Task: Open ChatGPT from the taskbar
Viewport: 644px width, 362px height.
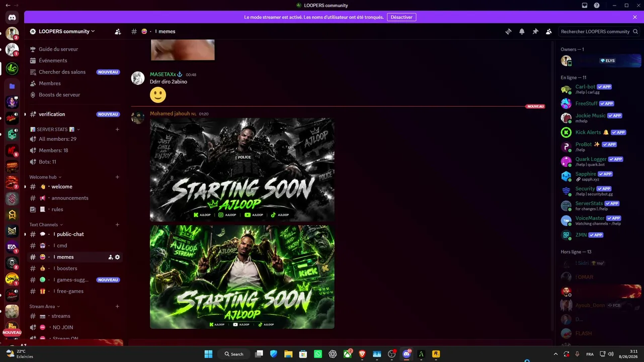Action: pyautogui.click(x=333, y=354)
